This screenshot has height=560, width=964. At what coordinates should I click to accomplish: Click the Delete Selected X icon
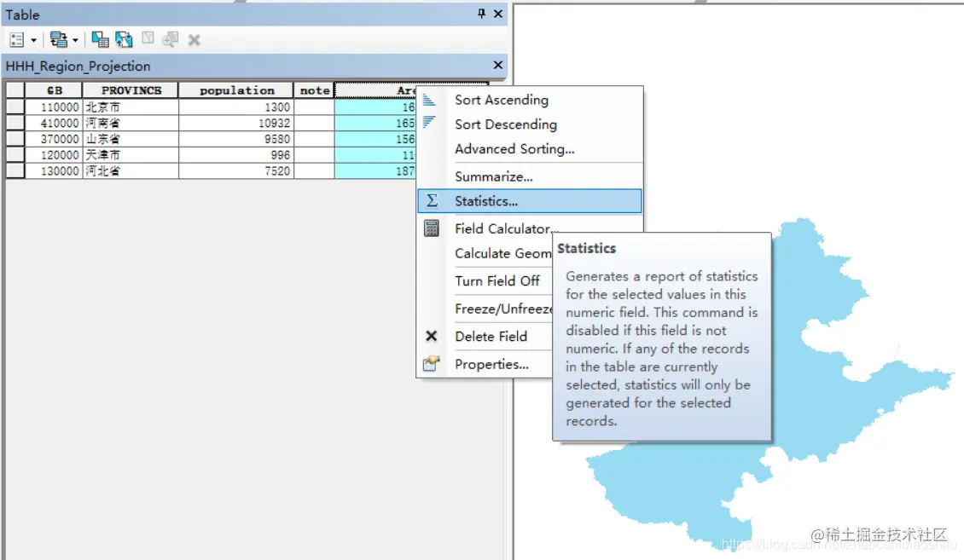tap(195, 41)
